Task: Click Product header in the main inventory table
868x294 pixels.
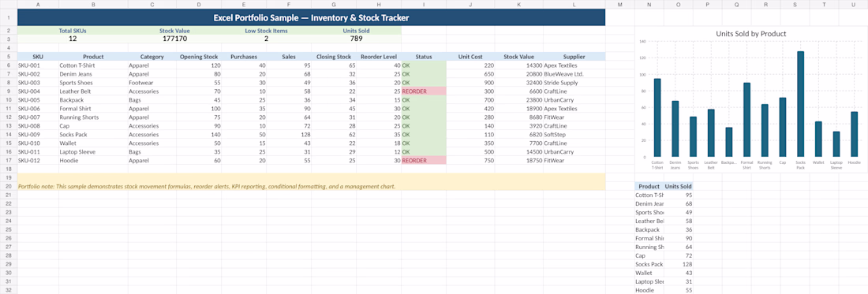Action: [93, 57]
